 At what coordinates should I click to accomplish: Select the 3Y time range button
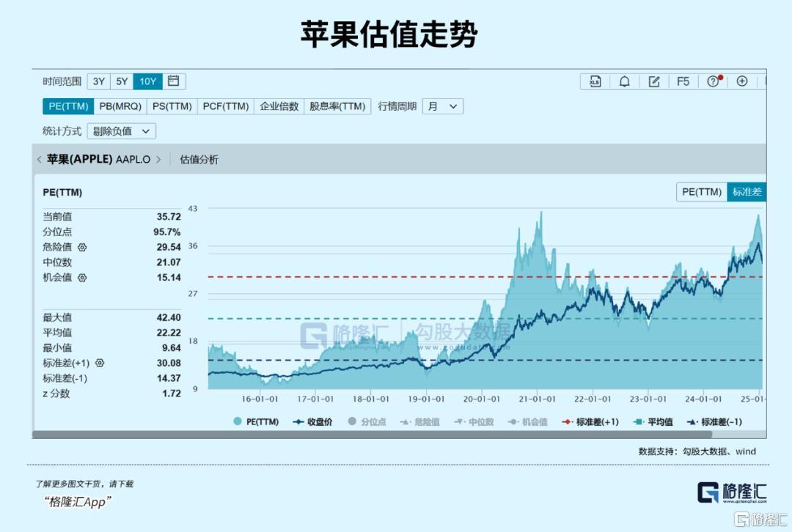point(99,81)
